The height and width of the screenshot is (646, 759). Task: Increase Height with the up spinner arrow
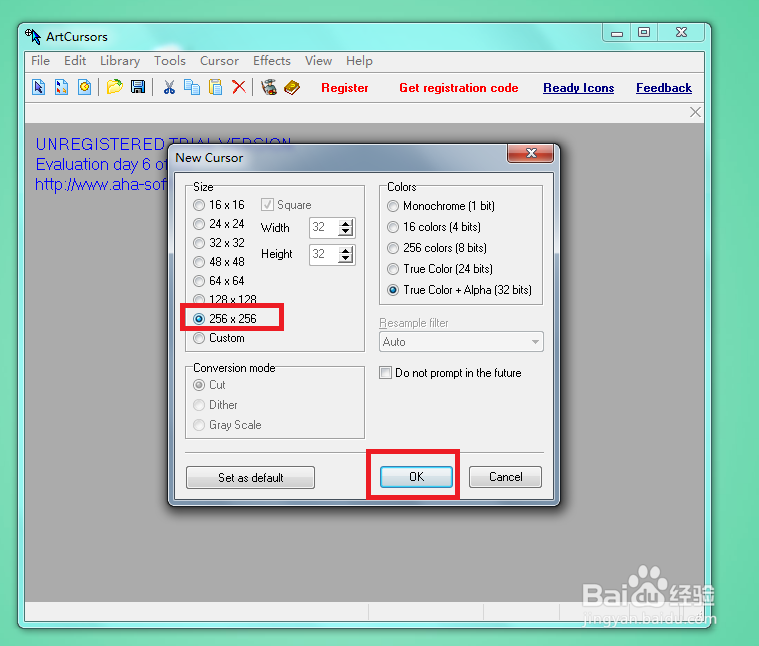tap(346, 251)
